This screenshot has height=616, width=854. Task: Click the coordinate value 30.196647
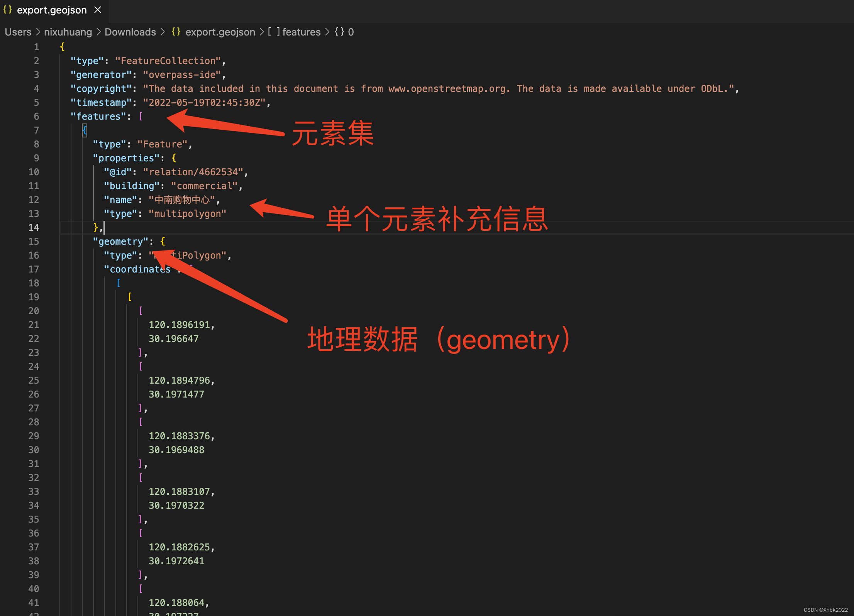point(174,339)
